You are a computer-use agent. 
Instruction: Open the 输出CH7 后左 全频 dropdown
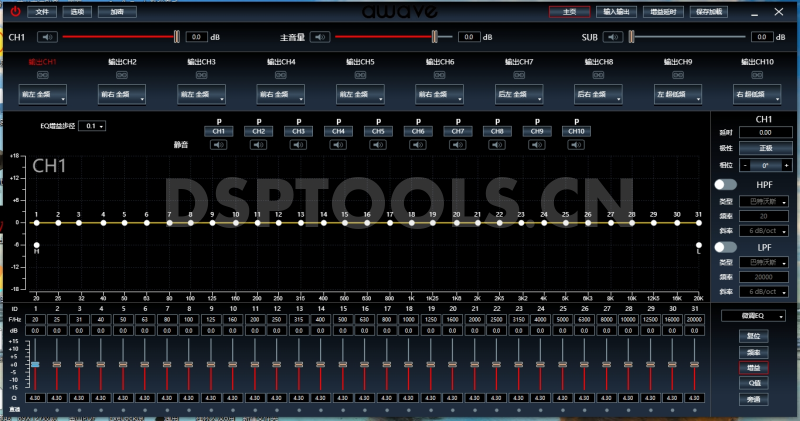tap(519, 94)
